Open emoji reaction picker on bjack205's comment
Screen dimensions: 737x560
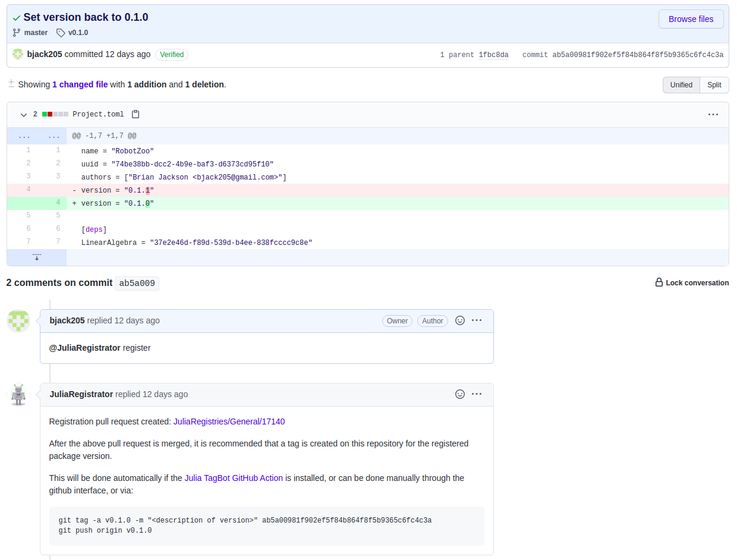460,320
